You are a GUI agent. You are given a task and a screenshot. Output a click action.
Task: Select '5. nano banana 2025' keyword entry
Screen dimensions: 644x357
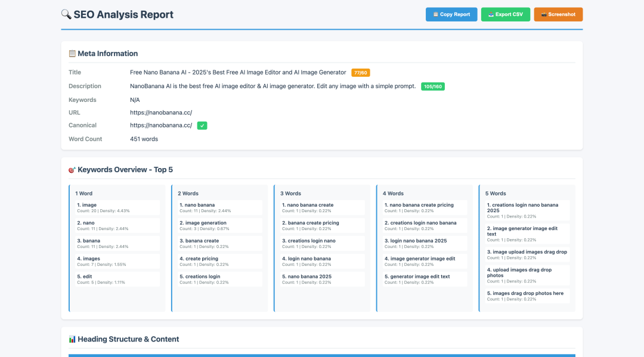click(323, 279)
